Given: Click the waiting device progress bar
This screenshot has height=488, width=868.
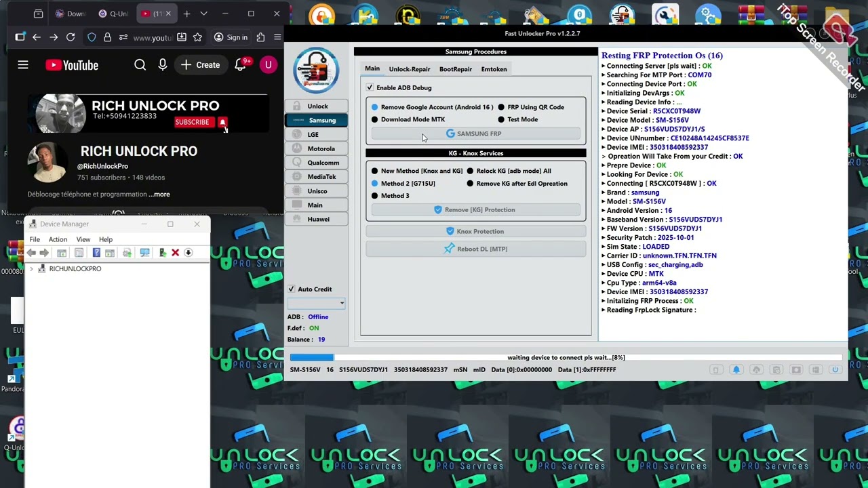Looking at the screenshot, I should click(x=566, y=357).
